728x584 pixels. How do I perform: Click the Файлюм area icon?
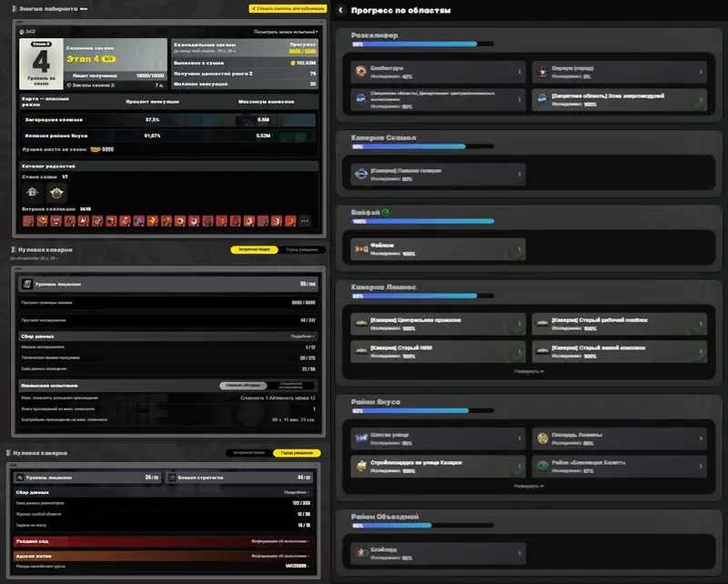point(361,249)
